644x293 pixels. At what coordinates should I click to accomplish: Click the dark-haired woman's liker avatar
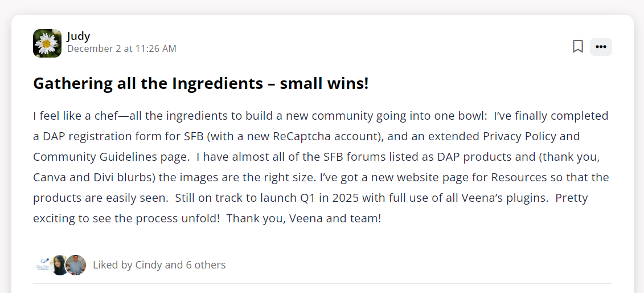coord(60,265)
